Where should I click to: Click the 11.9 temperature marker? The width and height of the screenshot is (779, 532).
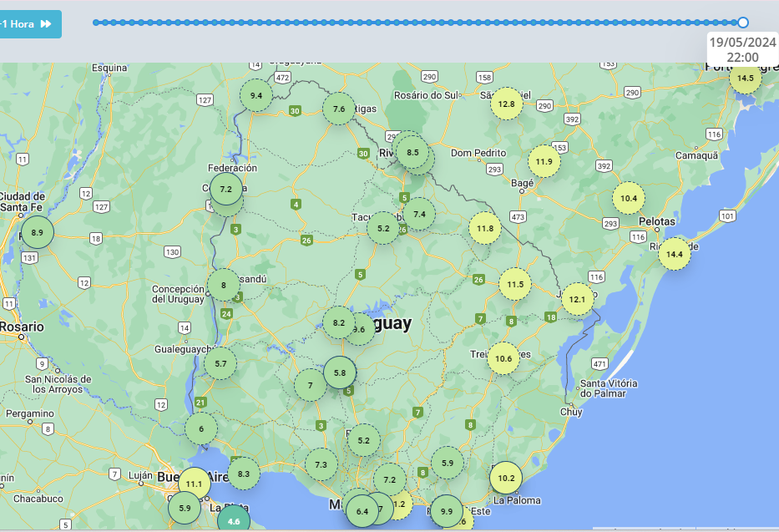tap(544, 161)
